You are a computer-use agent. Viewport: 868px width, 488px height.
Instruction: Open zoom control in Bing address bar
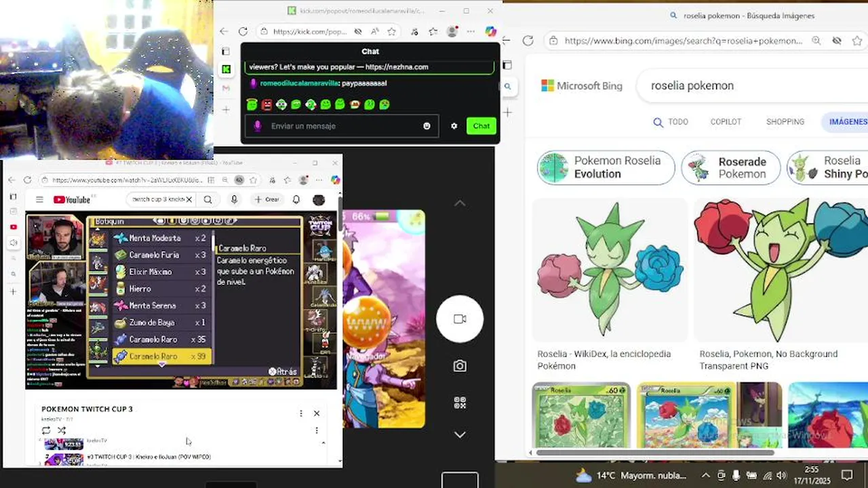pos(816,41)
